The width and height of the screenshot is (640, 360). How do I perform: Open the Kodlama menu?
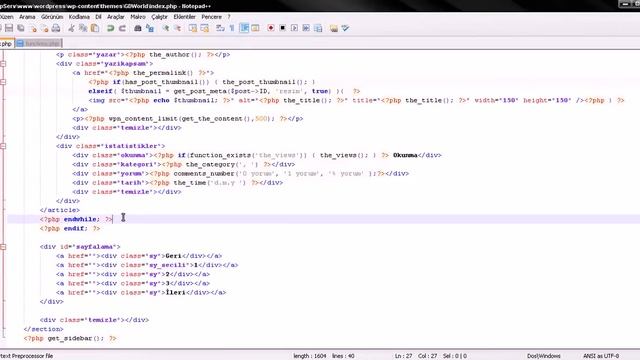79,17
